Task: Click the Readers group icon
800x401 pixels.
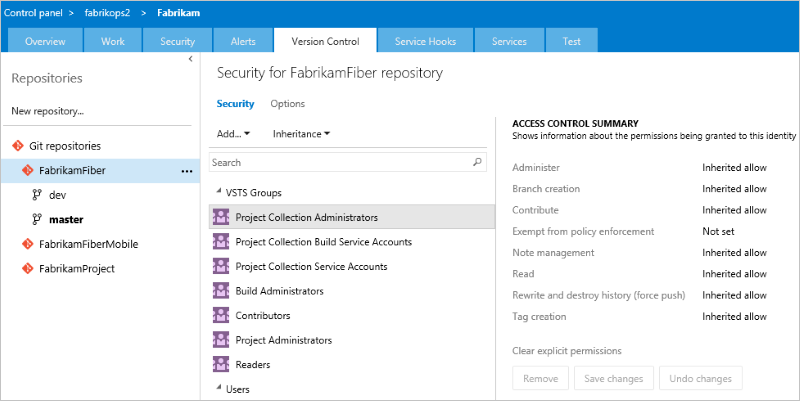Action: tap(221, 365)
